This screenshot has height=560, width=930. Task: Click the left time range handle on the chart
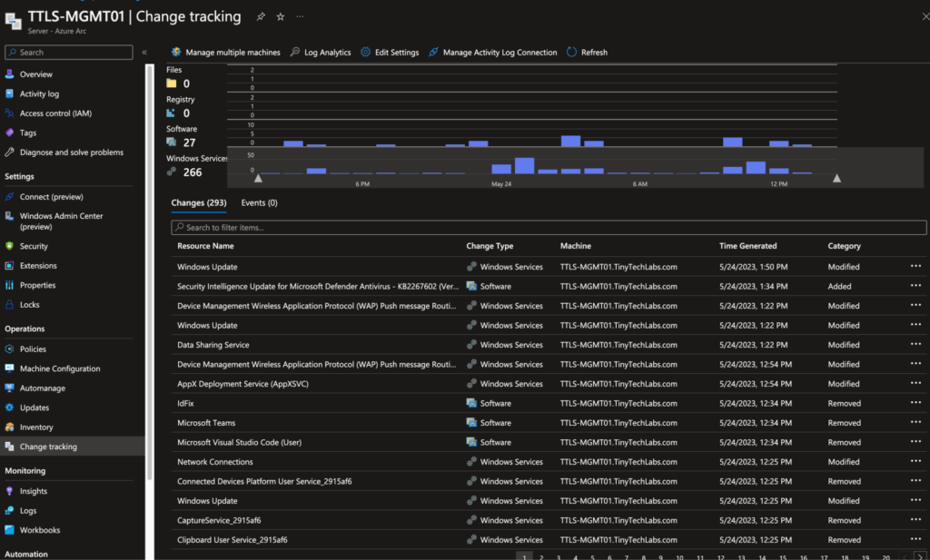pos(258,178)
